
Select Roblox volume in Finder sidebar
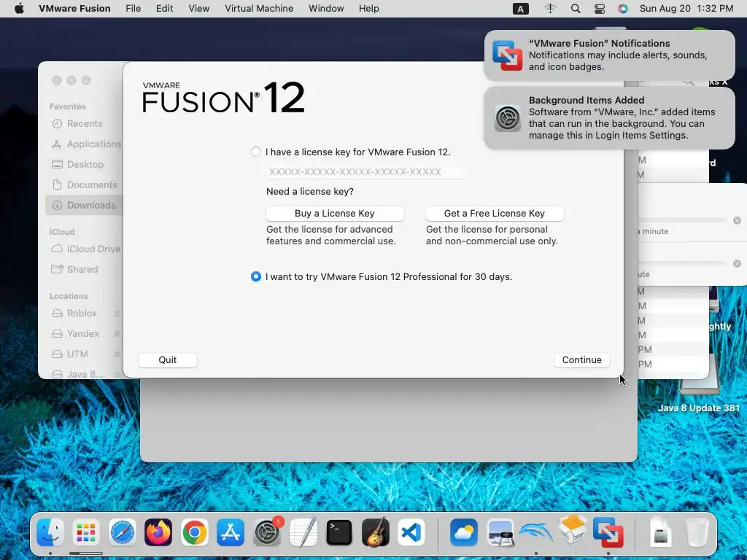pyautogui.click(x=74, y=314)
